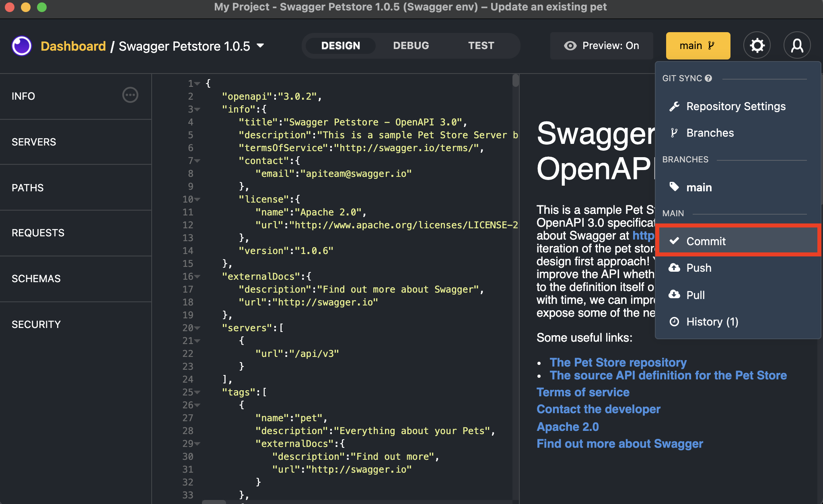Select Repository Settings menu item
823x504 pixels.
pyautogui.click(x=737, y=106)
